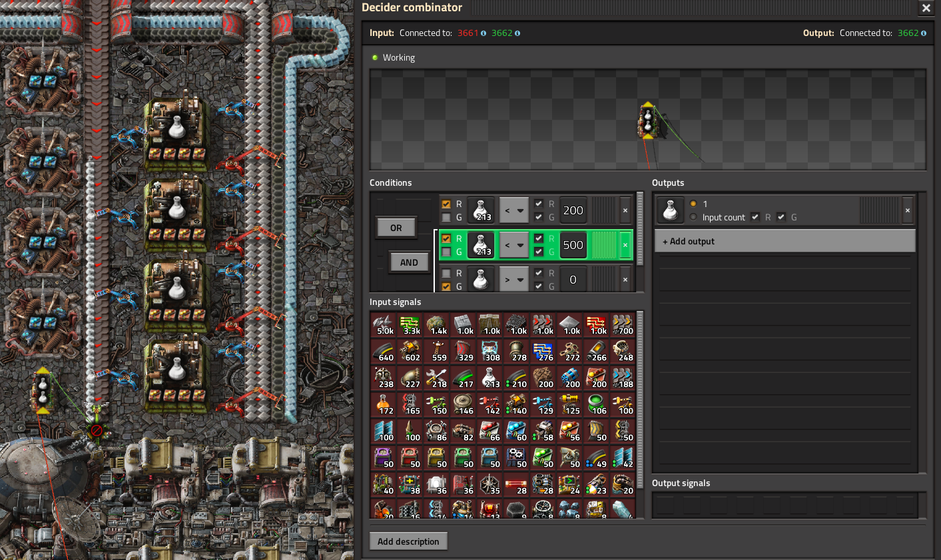The image size is (941, 560).
Task: Open comparator dropdown on the 200 condition
Action: (x=513, y=210)
